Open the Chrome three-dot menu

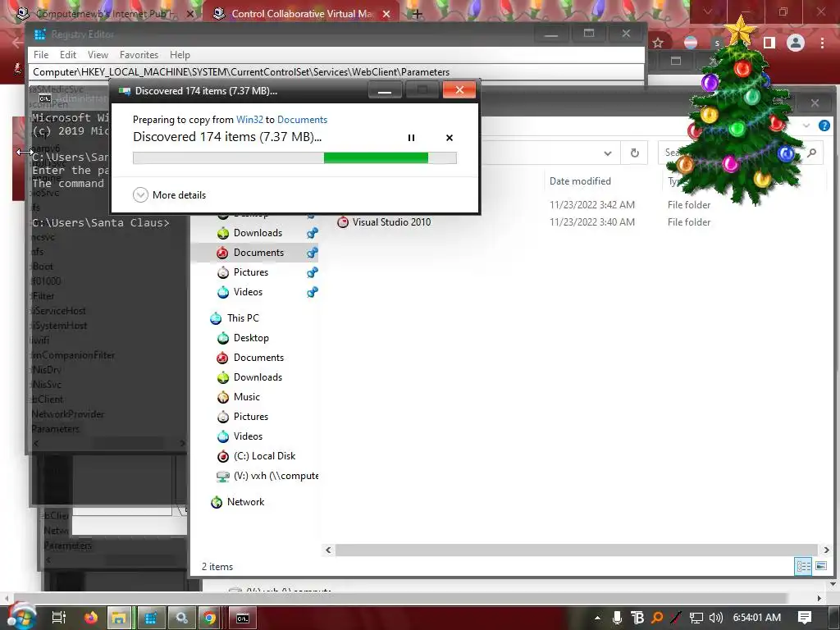[x=822, y=43]
